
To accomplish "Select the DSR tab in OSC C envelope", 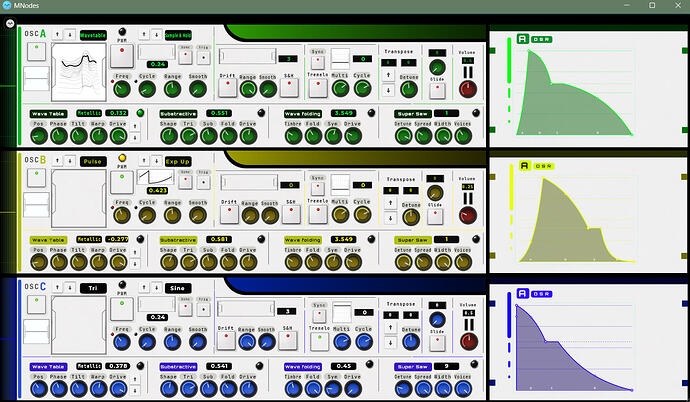I will [x=541, y=294].
